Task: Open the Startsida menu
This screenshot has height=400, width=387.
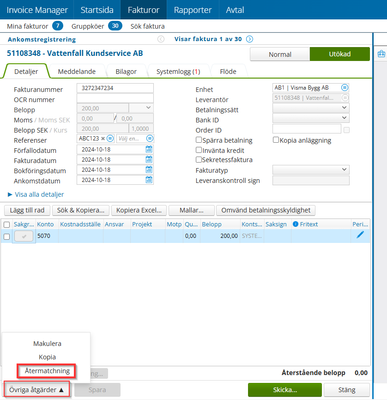Action: 97,10
